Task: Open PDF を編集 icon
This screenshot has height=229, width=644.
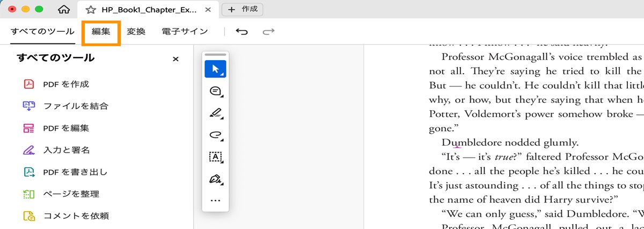Action: pos(28,128)
